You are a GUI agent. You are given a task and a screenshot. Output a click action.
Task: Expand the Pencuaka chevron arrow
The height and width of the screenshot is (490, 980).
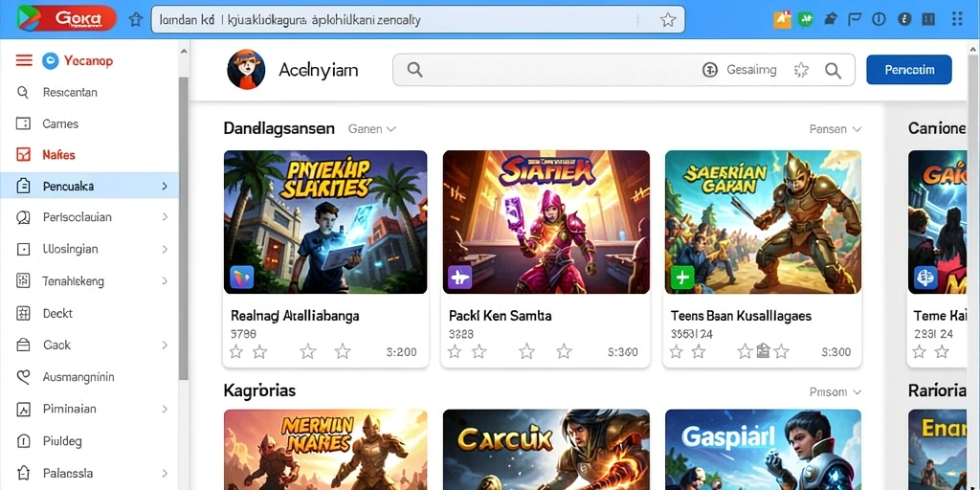(x=165, y=186)
